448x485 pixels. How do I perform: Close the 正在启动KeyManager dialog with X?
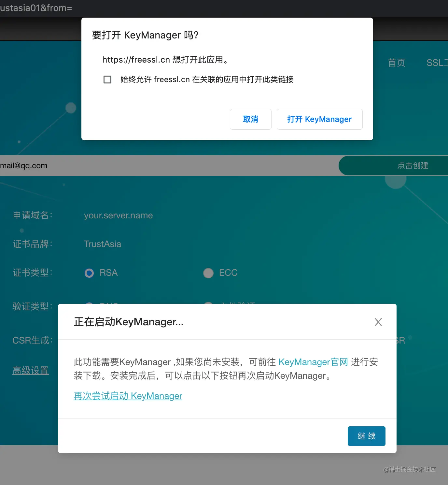click(378, 322)
